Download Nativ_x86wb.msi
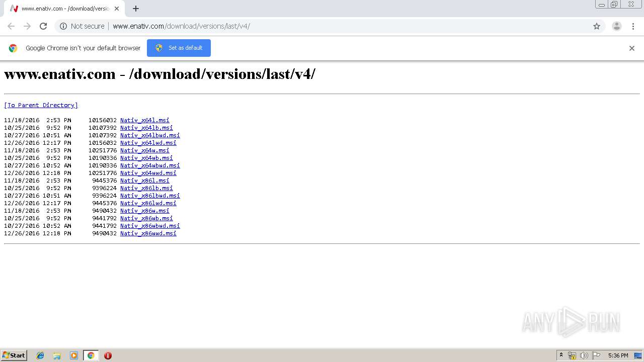 [146, 218]
